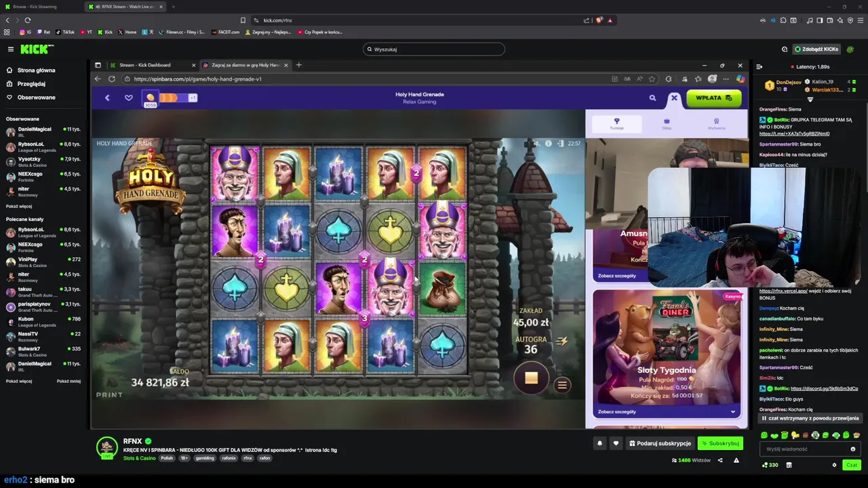The width and height of the screenshot is (868, 488).
Task: Toggle stream notification bell
Action: click(x=599, y=443)
